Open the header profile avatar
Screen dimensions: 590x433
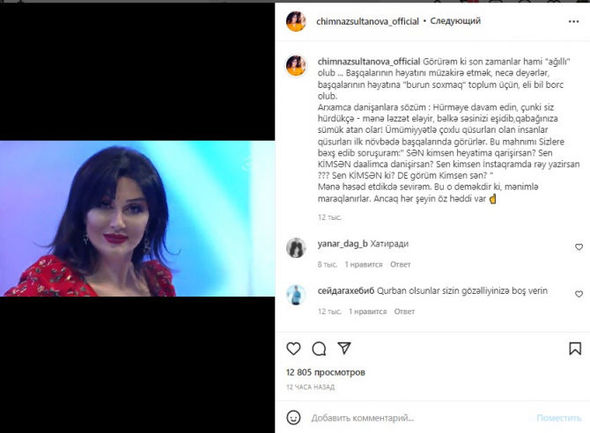(296, 21)
